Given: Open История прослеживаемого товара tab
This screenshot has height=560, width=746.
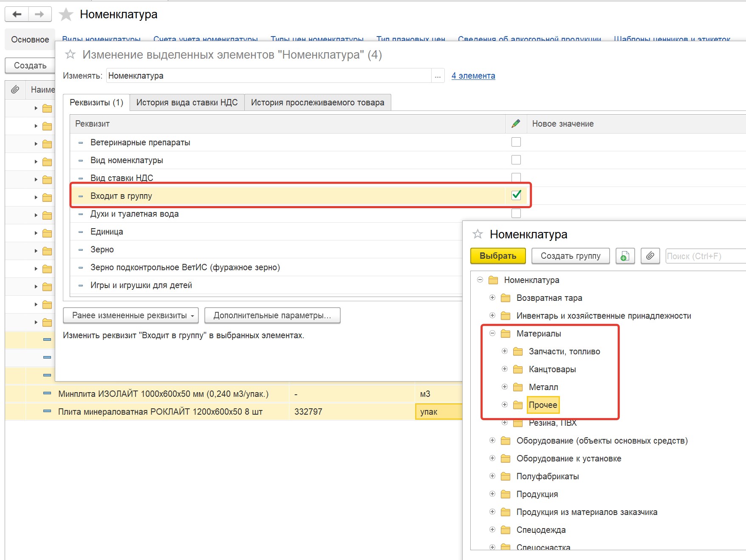Looking at the screenshot, I should tap(318, 102).
